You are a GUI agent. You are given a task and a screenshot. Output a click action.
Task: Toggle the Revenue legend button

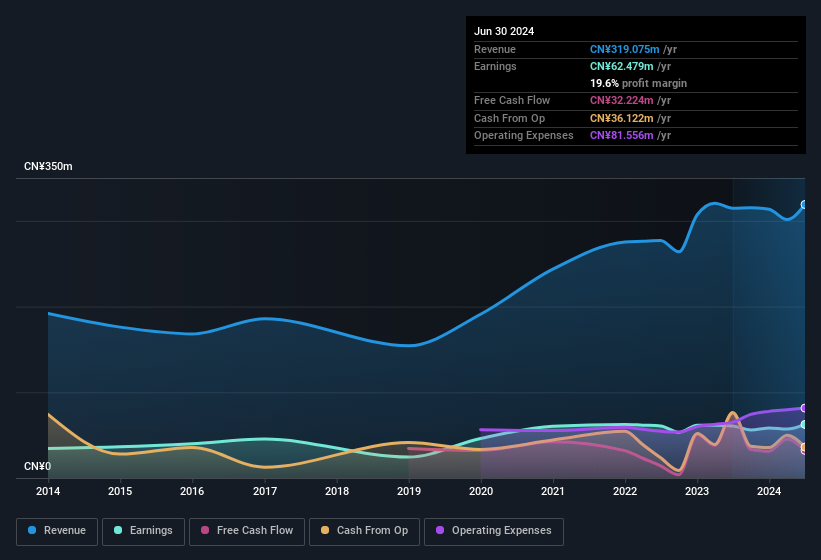click(x=57, y=531)
